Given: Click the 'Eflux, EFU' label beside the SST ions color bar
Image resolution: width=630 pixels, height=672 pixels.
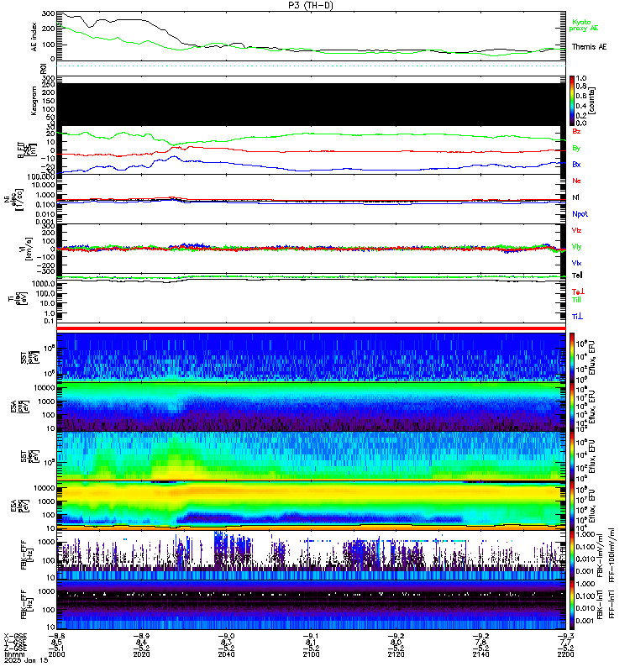Looking at the screenshot, I should click(x=592, y=358).
